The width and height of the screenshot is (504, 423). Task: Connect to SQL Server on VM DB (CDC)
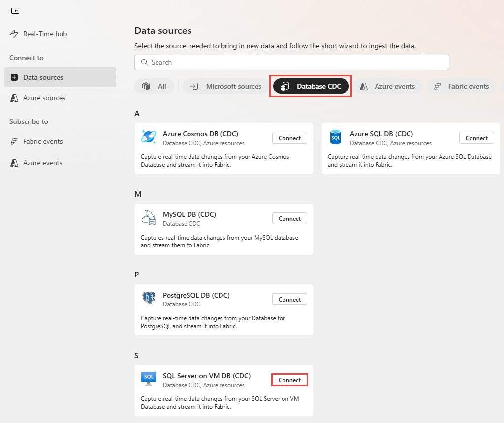[289, 380]
